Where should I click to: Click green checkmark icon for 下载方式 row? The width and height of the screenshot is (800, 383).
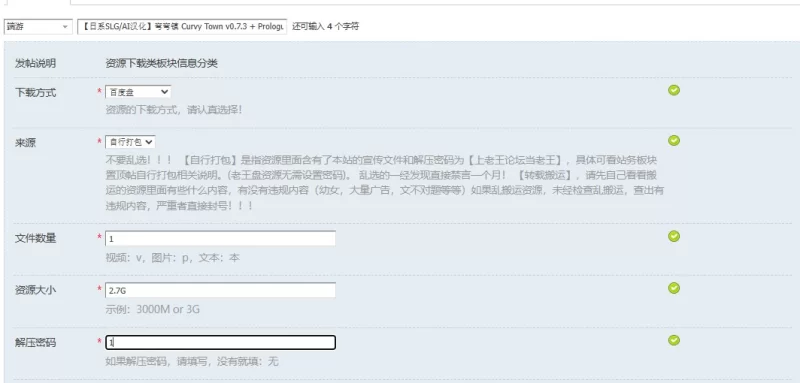pos(674,90)
